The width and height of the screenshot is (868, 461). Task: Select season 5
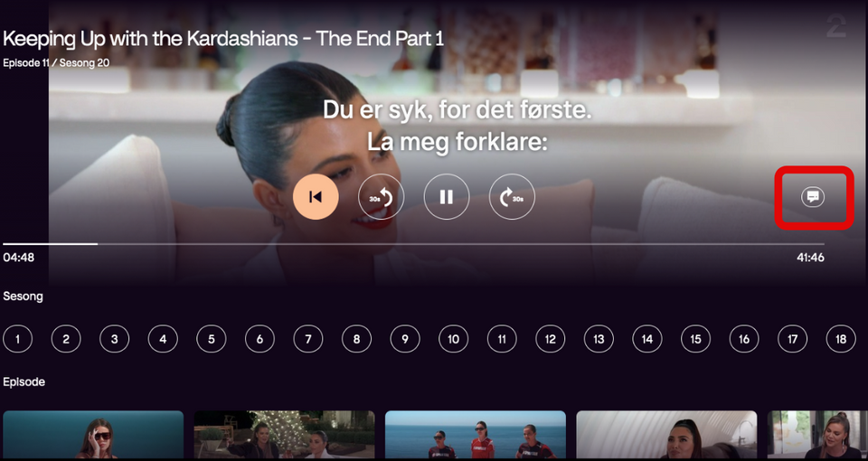point(212,339)
